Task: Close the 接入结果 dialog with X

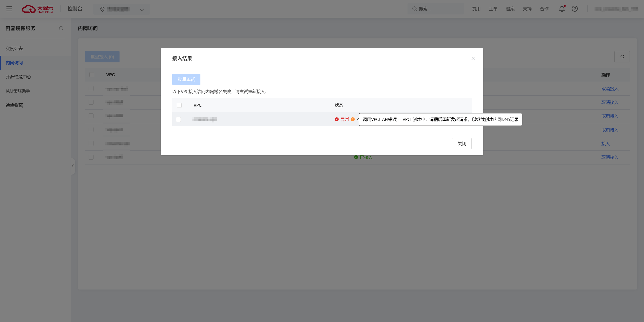Action: pyautogui.click(x=473, y=59)
